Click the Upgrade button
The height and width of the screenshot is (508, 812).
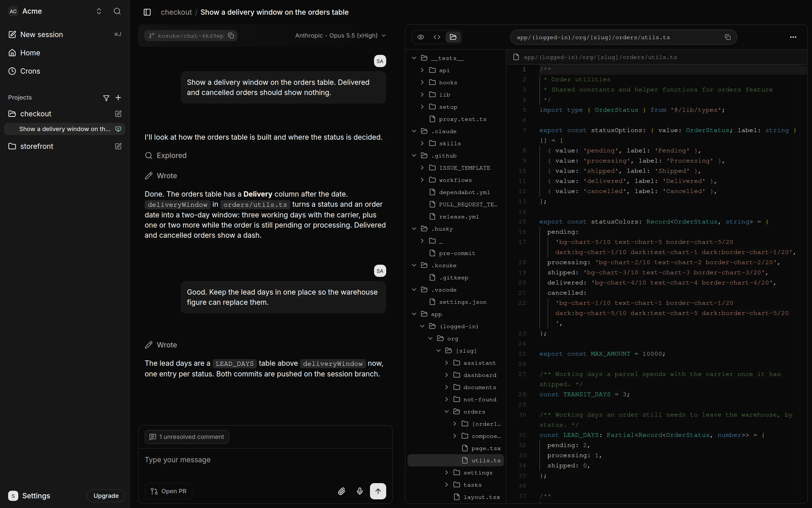[106, 496]
